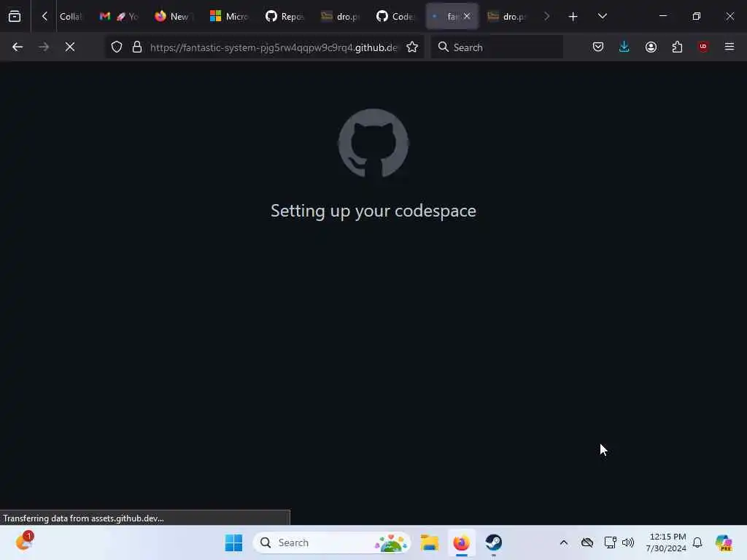Open the volume speaker control
Image resolution: width=747 pixels, height=560 pixels.
[x=628, y=542]
